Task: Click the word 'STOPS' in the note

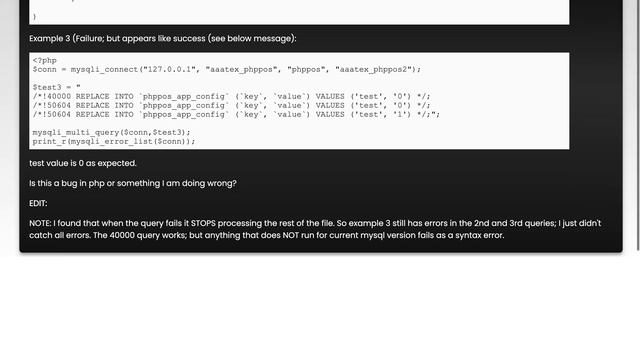Action: tap(203, 223)
